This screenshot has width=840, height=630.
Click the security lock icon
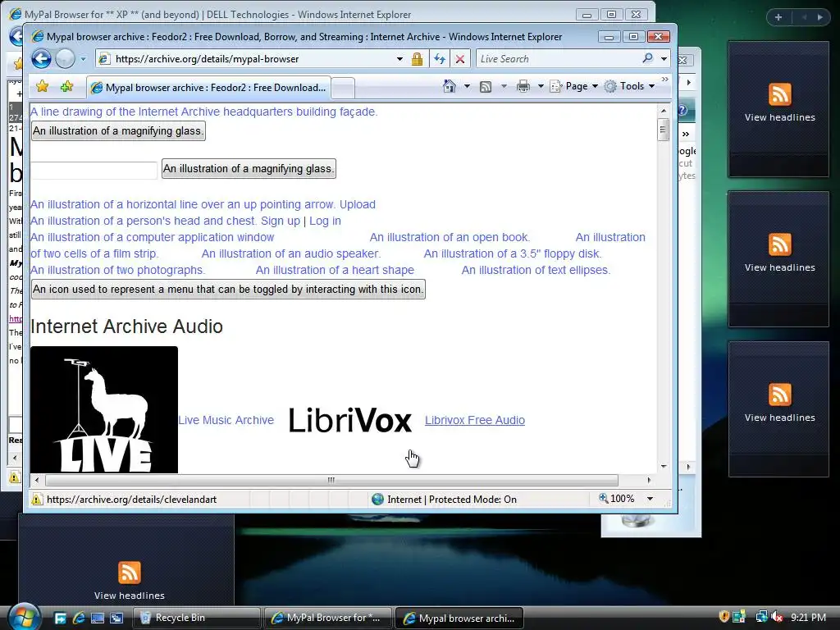418,59
